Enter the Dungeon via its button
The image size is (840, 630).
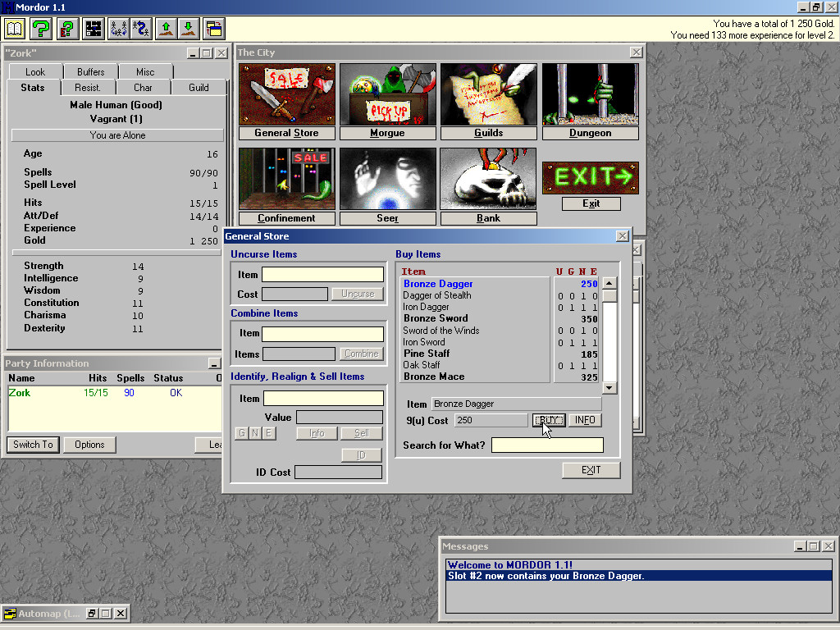point(591,133)
